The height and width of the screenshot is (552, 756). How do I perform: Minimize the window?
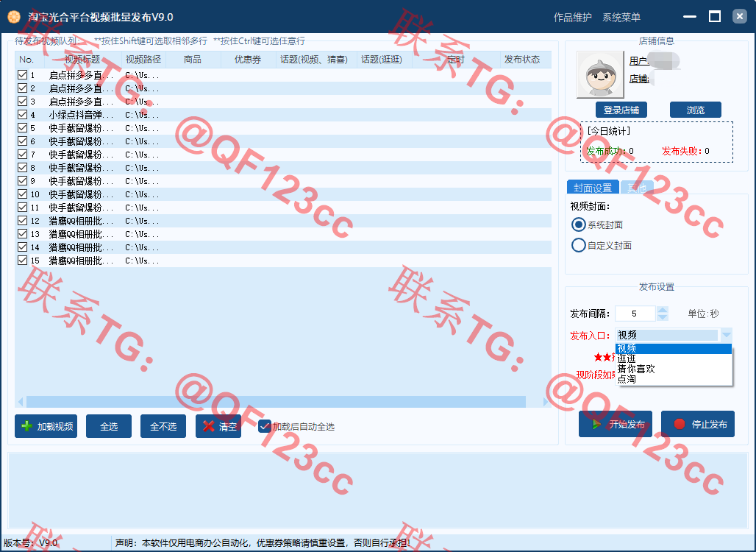pyautogui.click(x=690, y=17)
